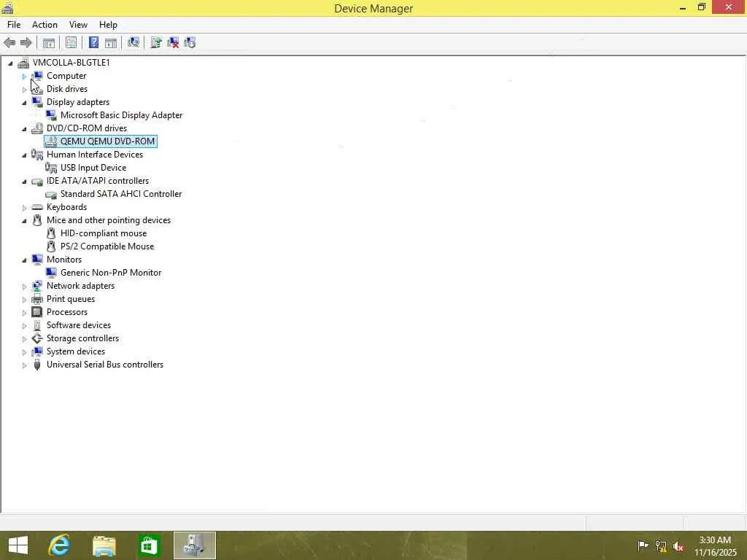Select the USB Input Device entry

(93, 168)
